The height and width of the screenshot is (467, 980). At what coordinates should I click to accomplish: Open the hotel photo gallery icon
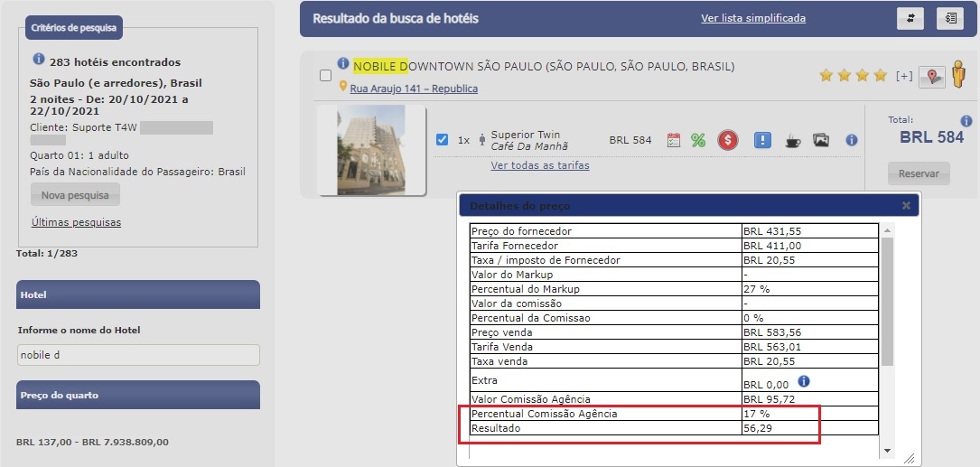pos(821,140)
